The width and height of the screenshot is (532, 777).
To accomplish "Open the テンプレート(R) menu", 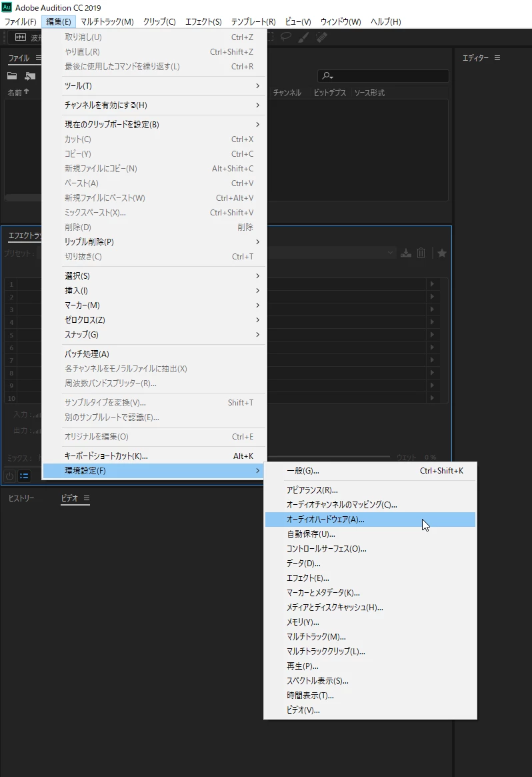I will point(253,22).
